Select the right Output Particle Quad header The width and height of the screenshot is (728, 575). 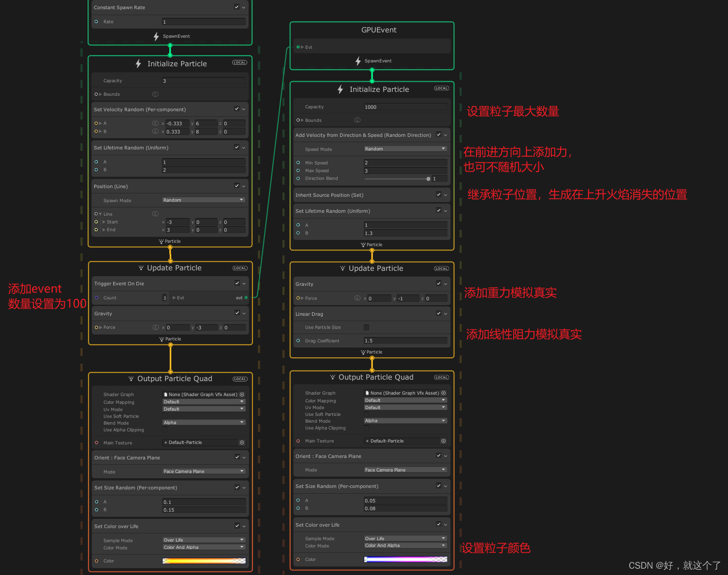pyautogui.click(x=376, y=377)
